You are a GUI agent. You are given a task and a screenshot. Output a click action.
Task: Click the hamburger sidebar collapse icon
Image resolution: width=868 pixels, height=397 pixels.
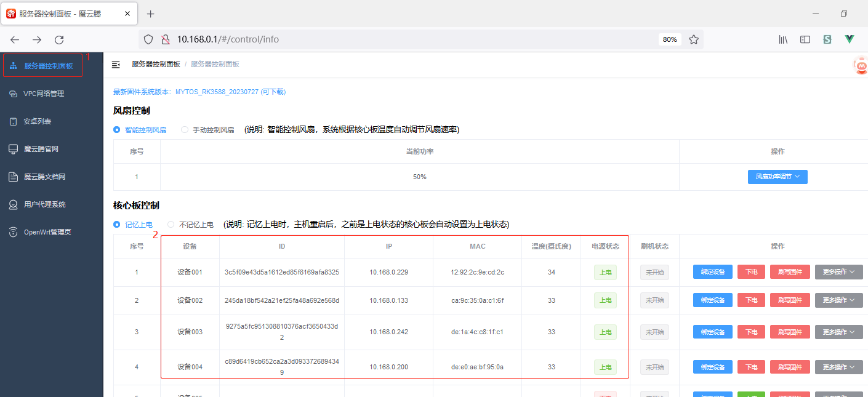116,64
